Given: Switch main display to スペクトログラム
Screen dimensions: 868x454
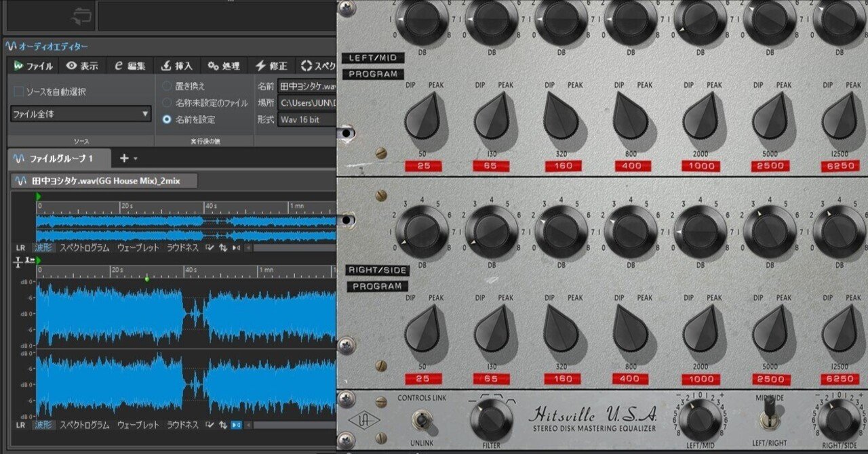Looking at the screenshot, I should (85, 425).
